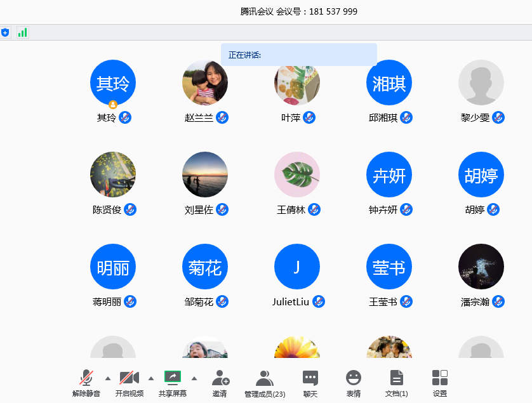Open the 文档(1) documents panel

(x=396, y=383)
